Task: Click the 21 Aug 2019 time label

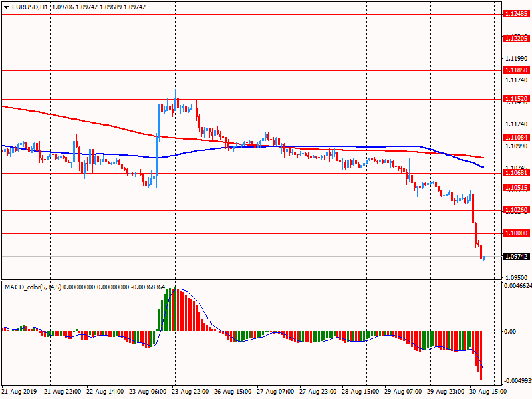Action: (x=19, y=392)
